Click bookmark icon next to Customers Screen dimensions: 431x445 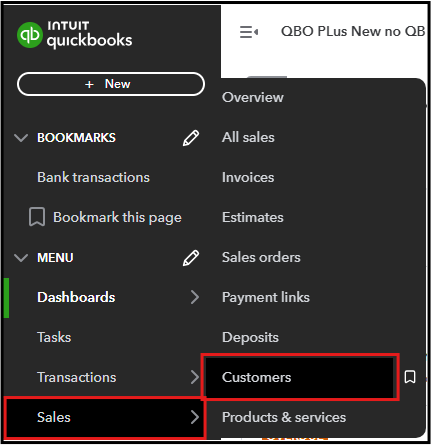[410, 377]
